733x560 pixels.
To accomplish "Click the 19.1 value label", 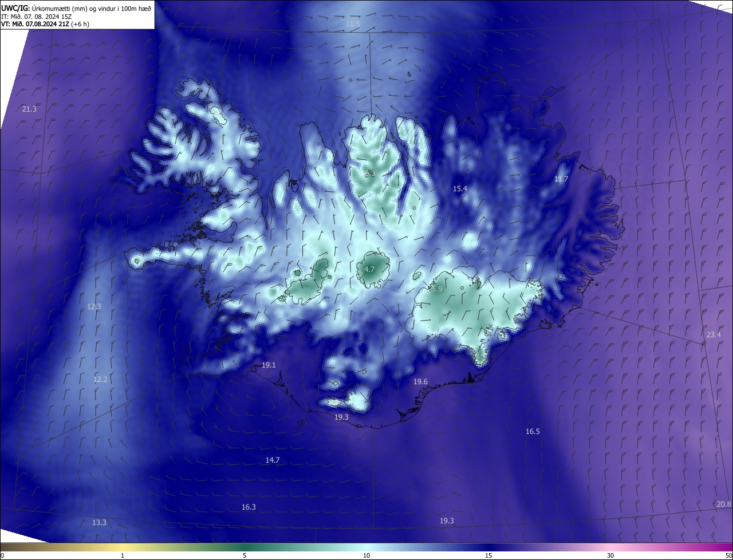I will pyautogui.click(x=269, y=365).
